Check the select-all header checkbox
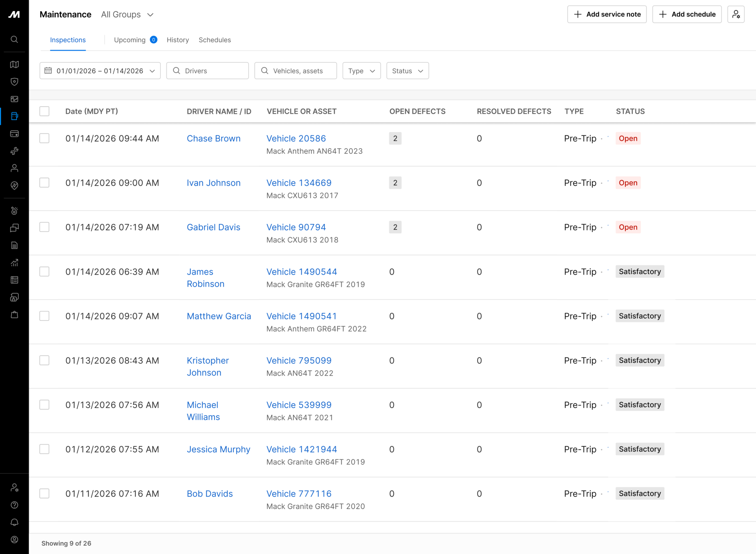 (x=44, y=111)
